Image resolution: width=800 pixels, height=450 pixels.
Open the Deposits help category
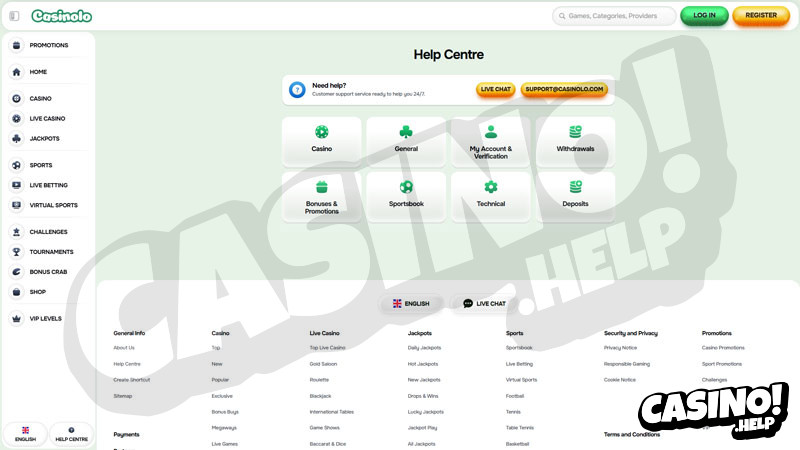pos(575,196)
